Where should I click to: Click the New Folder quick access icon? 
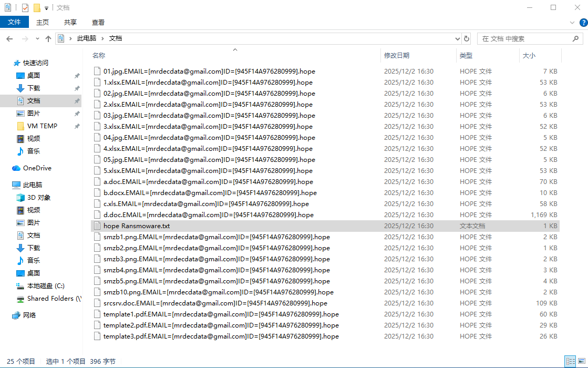(x=37, y=8)
